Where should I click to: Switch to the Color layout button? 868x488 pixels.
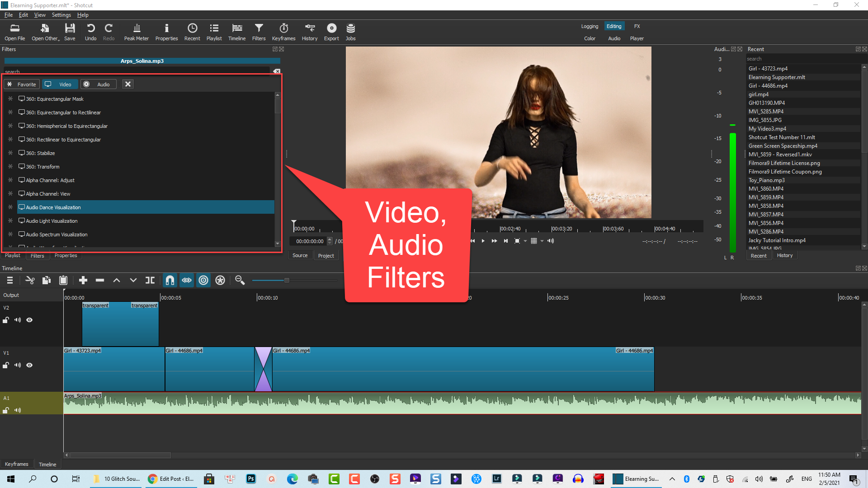tap(590, 38)
